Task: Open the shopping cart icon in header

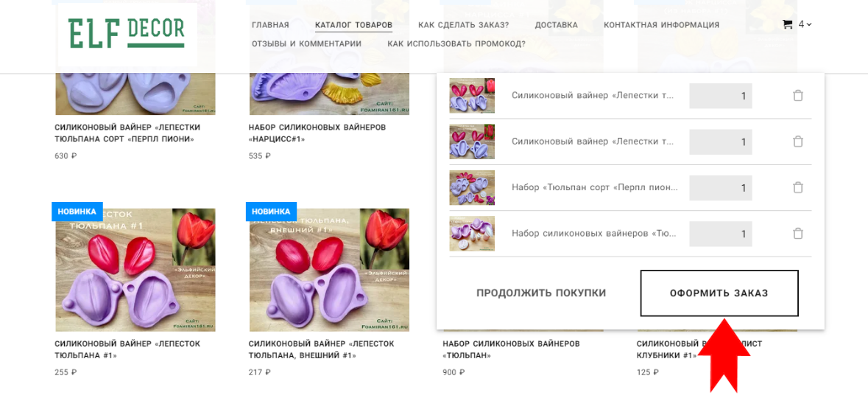Action: pos(787,24)
